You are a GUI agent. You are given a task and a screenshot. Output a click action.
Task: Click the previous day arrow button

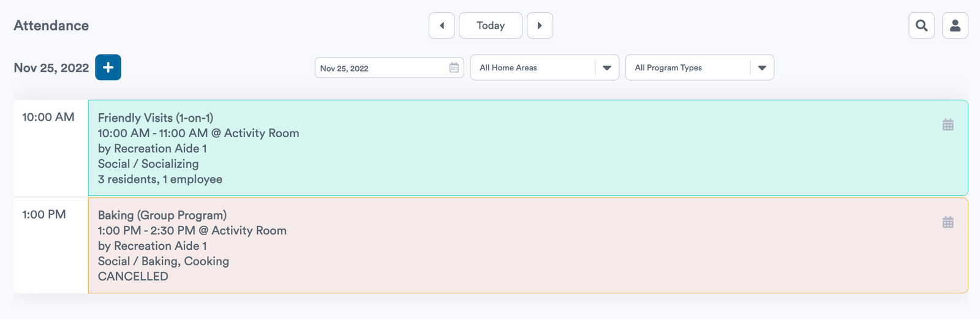click(442, 26)
